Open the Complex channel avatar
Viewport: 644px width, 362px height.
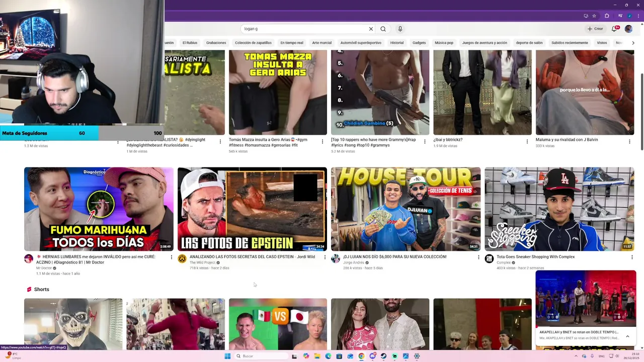489,258
